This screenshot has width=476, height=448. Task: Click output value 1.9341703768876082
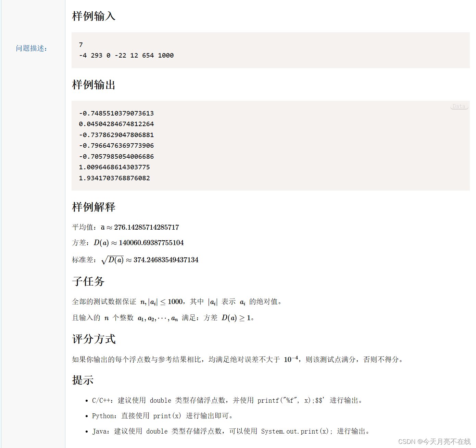point(114,178)
